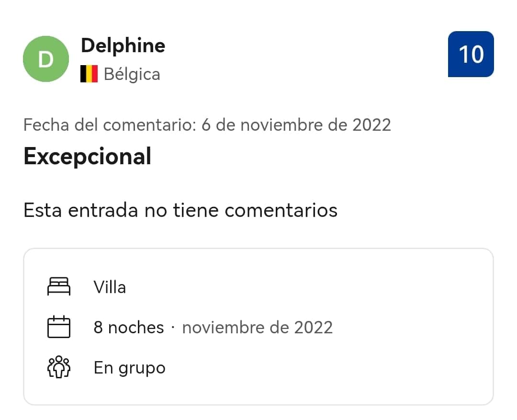Click the bed icon beside Villa
Image resolution: width=517 pixels, height=420 pixels.
click(59, 286)
